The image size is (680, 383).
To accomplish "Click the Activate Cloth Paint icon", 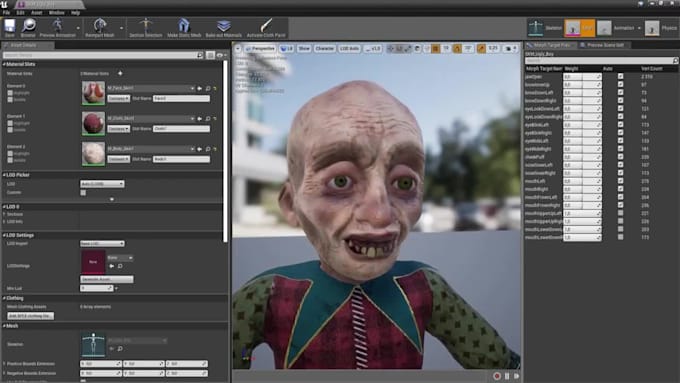I will 266,25.
